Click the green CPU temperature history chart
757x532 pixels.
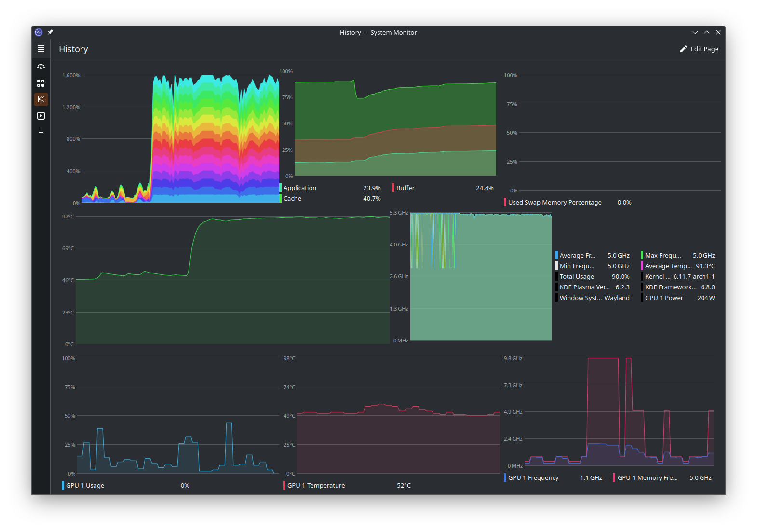[232, 280]
